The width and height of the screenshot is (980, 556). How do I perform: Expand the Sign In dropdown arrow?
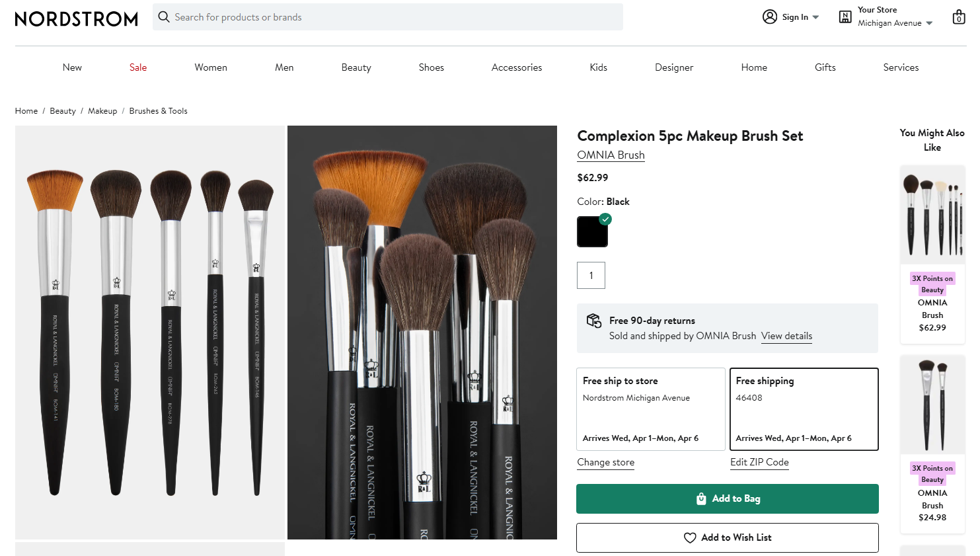(816, 17)
